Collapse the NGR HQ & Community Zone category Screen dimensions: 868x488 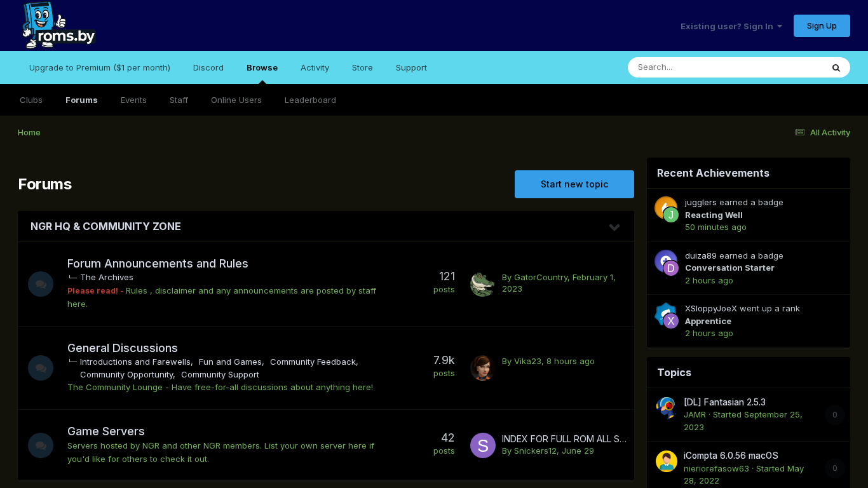[x=614, y=227]
